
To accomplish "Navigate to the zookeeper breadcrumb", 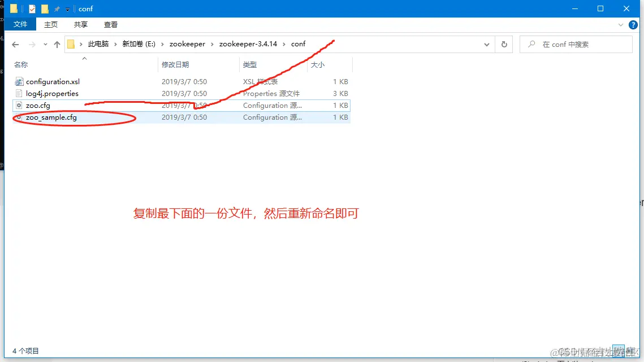I will click(187, 44).
